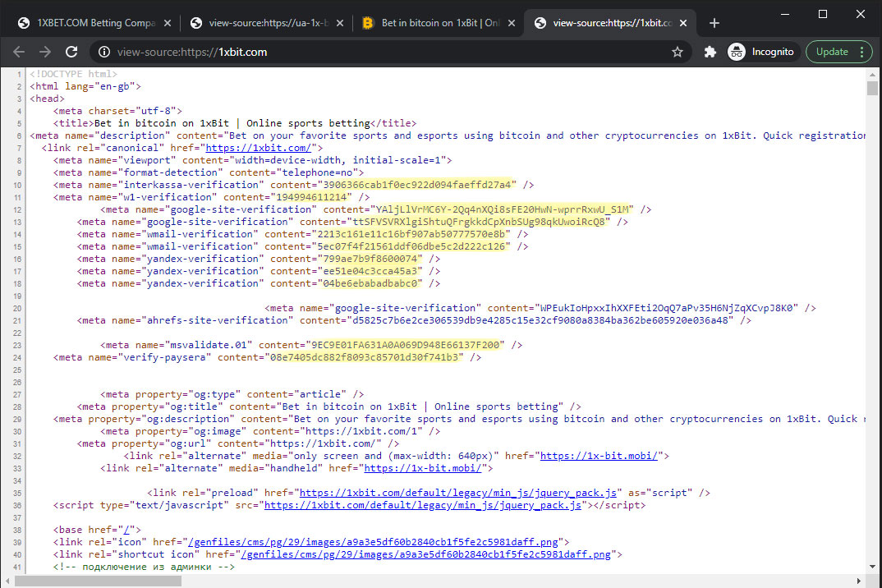Reload the current page
This screenshot has height=588, width=882.
tap(71, 52)
